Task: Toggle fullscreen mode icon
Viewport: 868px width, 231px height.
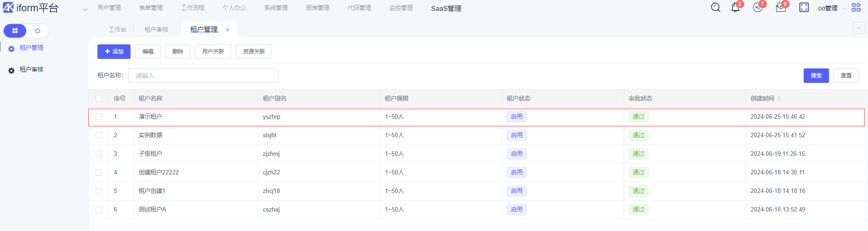Action: tap(804, 8)
